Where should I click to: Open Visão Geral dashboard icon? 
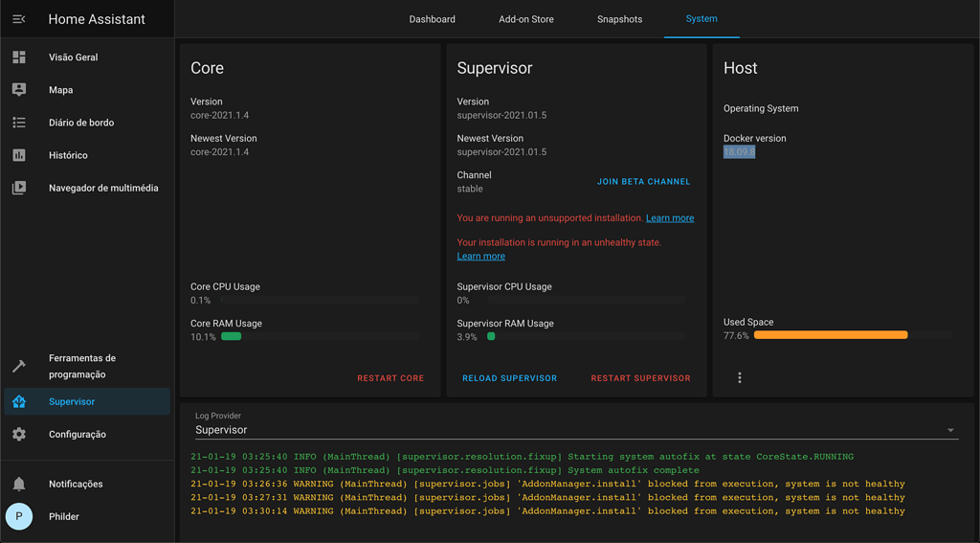click(19, 57)
